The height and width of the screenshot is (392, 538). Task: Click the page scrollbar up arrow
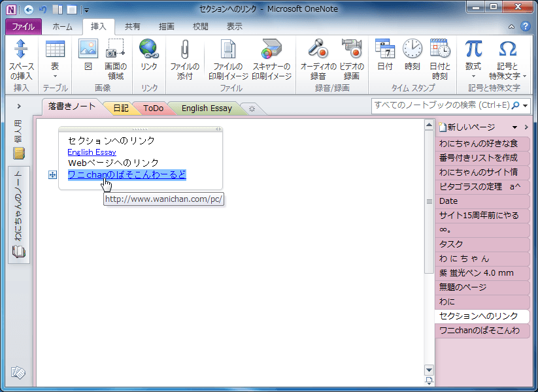(x=429, y=125)
